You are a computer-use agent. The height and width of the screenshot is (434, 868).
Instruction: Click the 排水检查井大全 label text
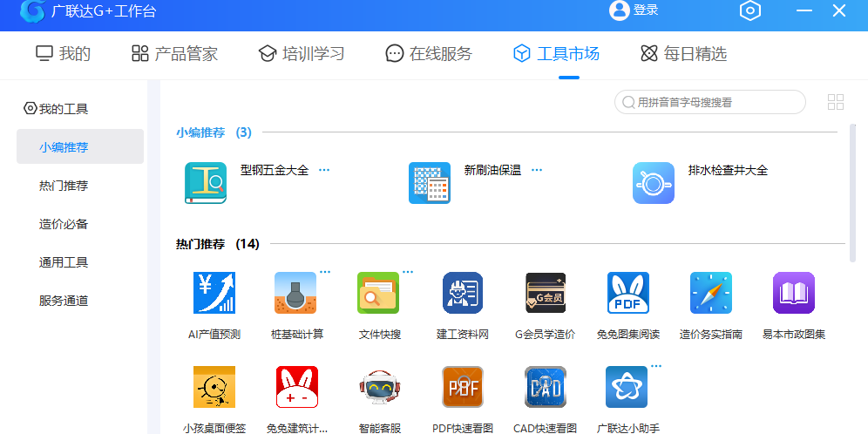click(x=728, y=170)
